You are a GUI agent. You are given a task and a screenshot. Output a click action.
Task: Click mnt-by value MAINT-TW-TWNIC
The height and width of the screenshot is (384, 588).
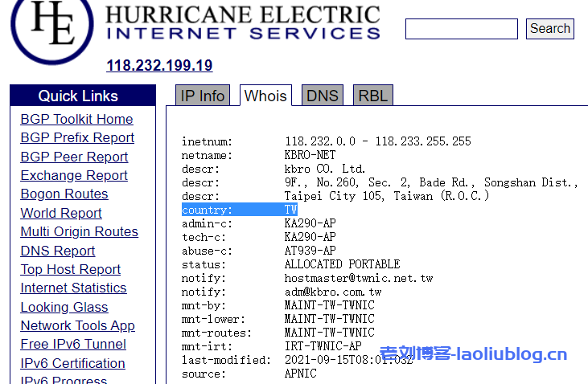pyautogui.click(x=330, y=305)
